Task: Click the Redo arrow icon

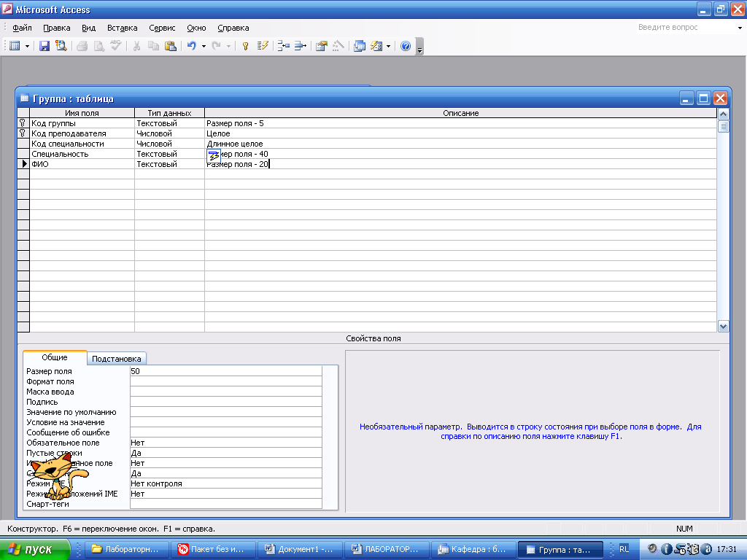Action: point(216,46)
